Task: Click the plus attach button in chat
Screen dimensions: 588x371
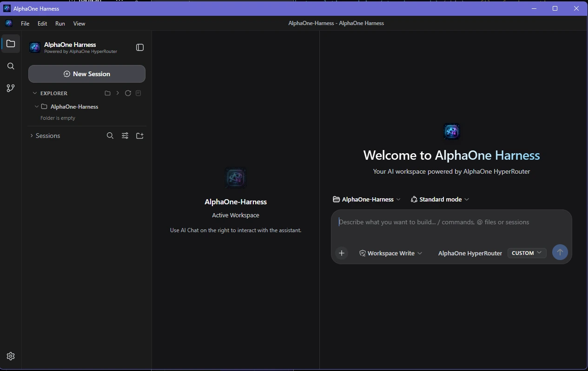Action: pos(342,253)
